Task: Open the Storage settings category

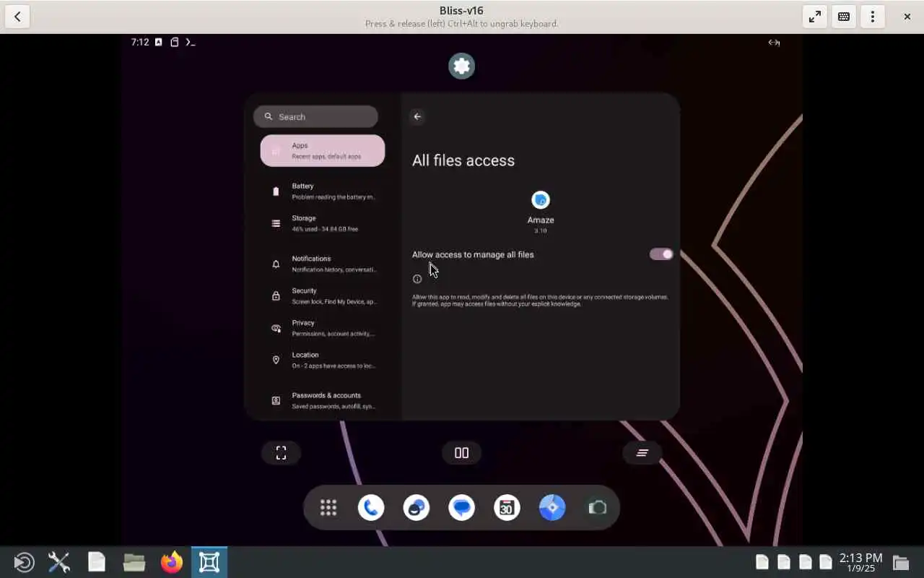Action: pos(323,223)
